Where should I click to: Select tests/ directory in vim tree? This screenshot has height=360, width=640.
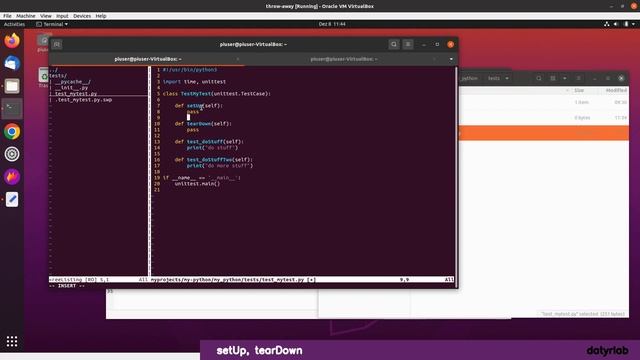58,76
